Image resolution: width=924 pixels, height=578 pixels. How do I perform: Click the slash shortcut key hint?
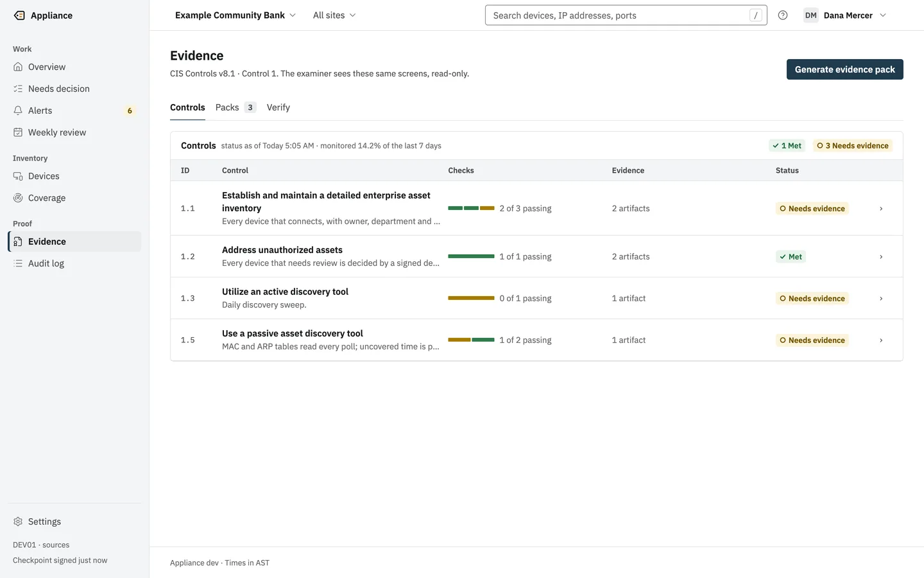click(x=756, y=15)
